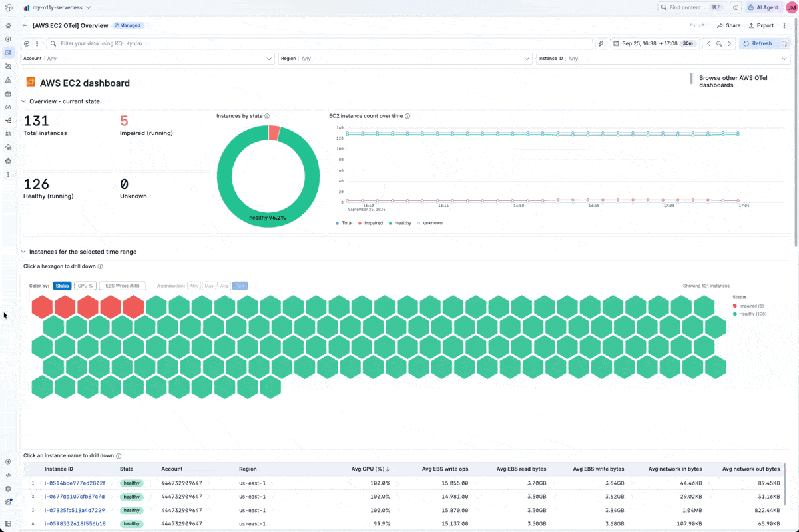Click the saved query lightning icon
This screenshot has height=532, width=799.
[x=601, y=43]
